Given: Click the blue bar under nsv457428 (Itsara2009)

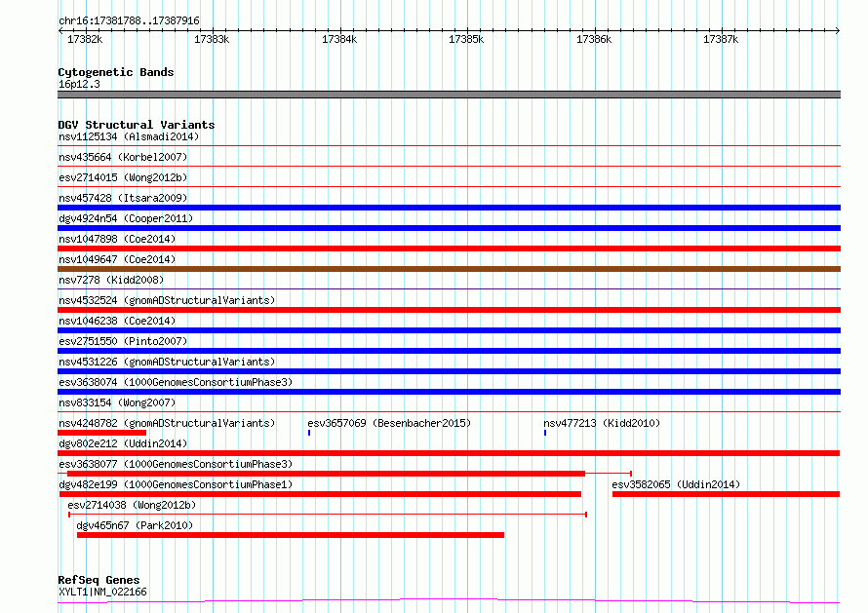Looking at the screenshot, I should pyautogui.click(x=449, y=208).
